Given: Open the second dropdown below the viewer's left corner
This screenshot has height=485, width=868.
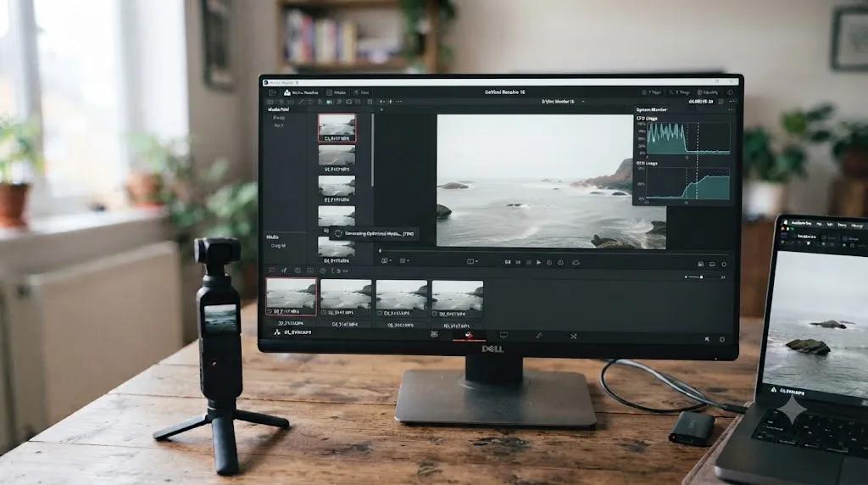Looking at the screenshot, I should tap(404, 260).
